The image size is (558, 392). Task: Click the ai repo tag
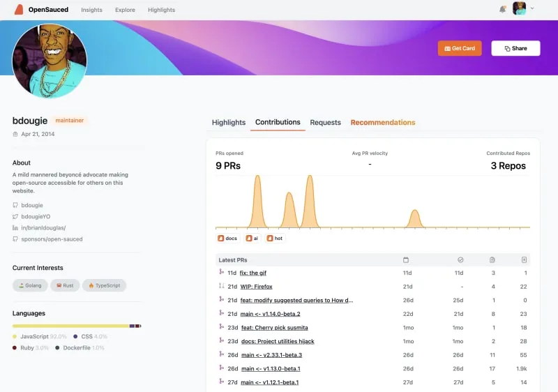[252, 239]
